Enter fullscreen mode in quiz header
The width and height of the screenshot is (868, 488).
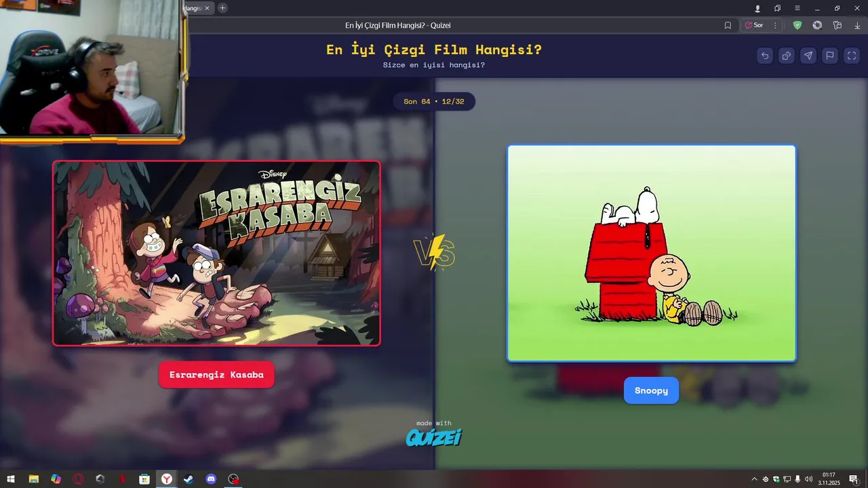click(852, 56)
